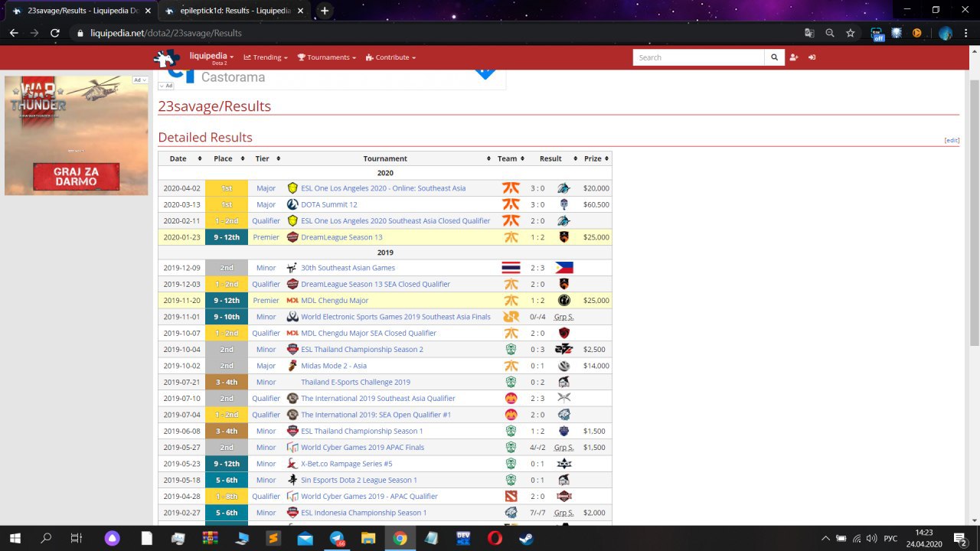Open the Tournaments dropdown menu
The image size is (980, 551).
[328, 57]
